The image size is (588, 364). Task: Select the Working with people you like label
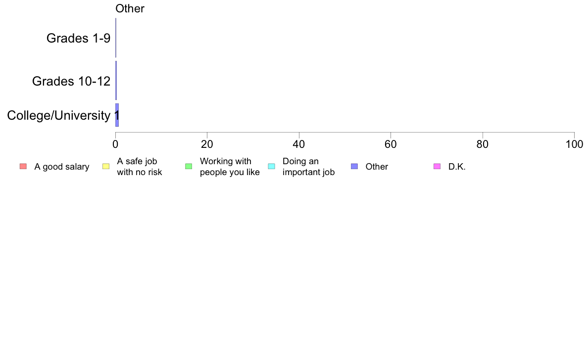[230, 167]
